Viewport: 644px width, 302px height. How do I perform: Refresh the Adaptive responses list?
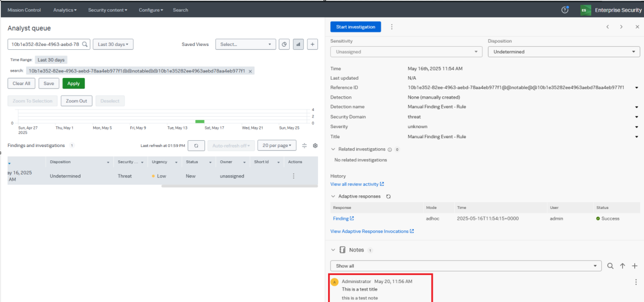click(388, 197)
